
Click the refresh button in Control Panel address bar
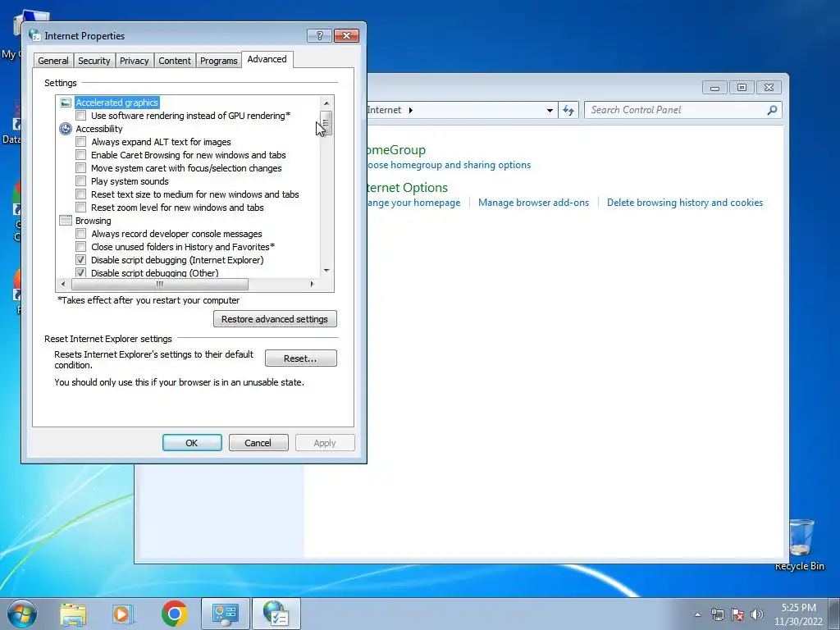tap(568, 110)
